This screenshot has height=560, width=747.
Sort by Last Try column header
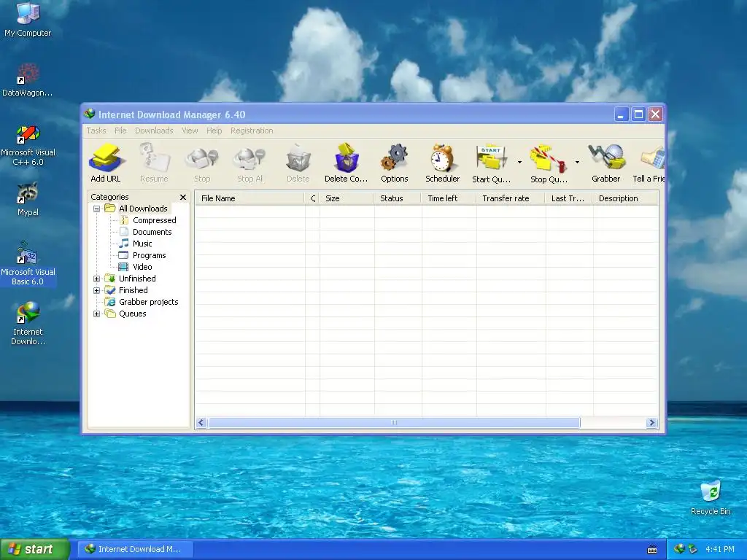(569, 198)
